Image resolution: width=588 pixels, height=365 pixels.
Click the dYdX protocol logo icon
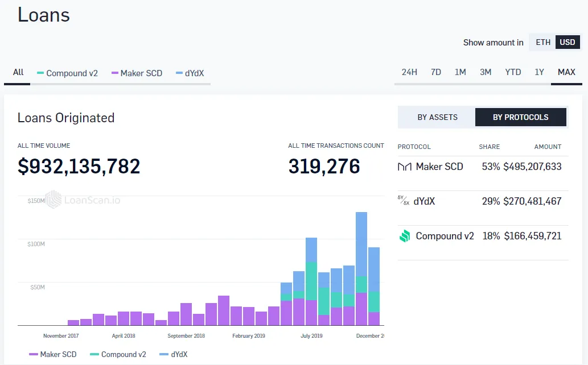coord(404,201)
